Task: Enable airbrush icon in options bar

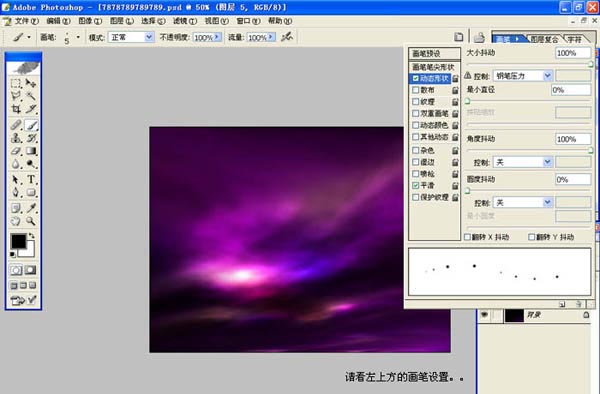Action: (287, 37)
